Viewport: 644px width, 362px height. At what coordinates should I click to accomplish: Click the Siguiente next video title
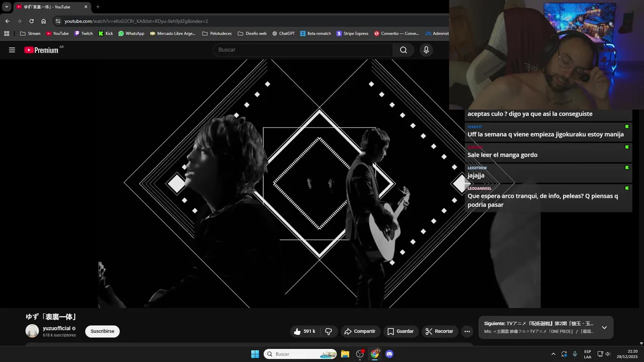tap(539, 323)
